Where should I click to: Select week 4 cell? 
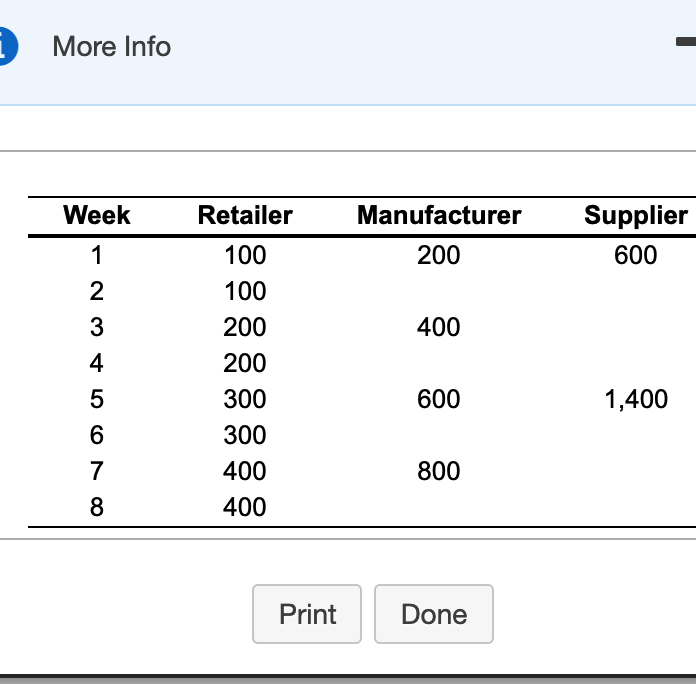(97, 363)
